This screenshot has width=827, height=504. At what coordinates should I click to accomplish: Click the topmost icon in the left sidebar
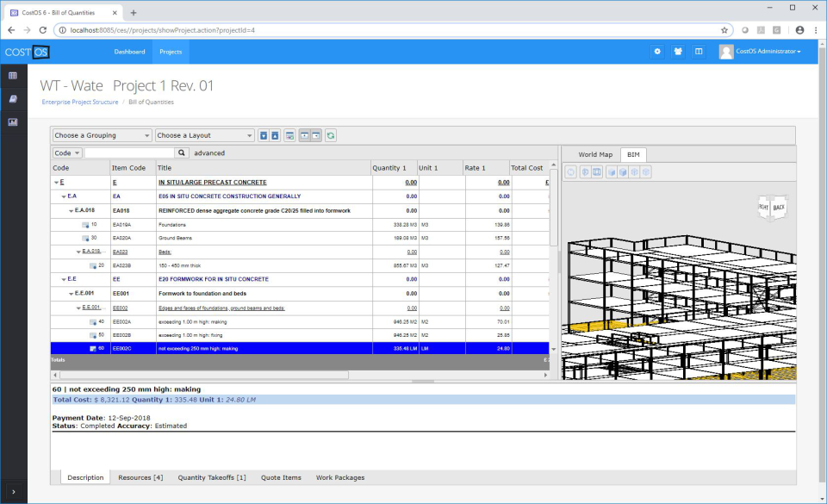11,76
